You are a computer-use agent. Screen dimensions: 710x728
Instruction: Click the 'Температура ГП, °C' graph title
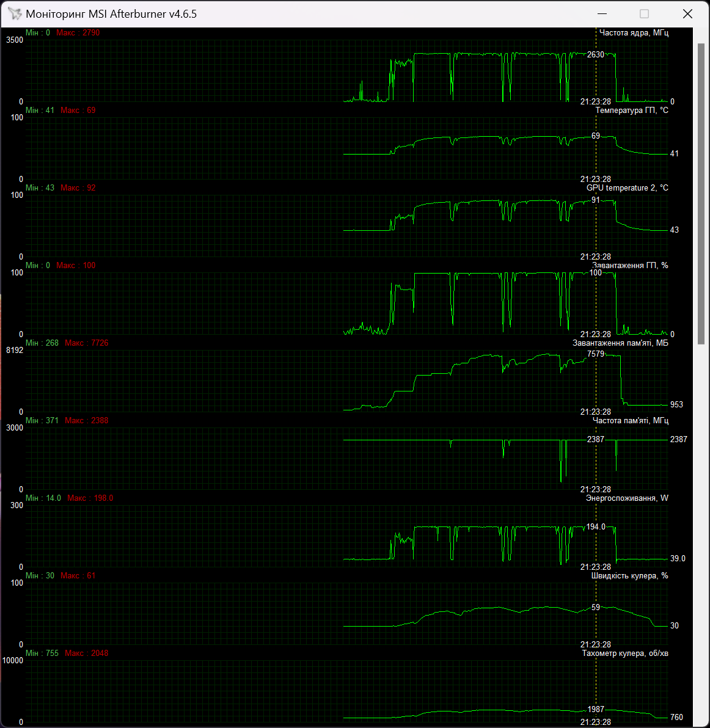[x=632, y=110]
